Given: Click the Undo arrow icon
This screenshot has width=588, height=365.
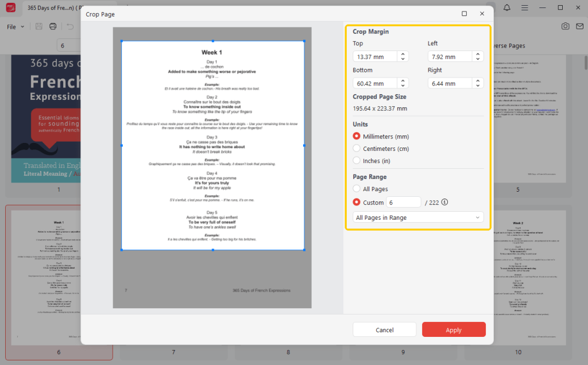Looking at the screenshot, I should tap(70, 26).
